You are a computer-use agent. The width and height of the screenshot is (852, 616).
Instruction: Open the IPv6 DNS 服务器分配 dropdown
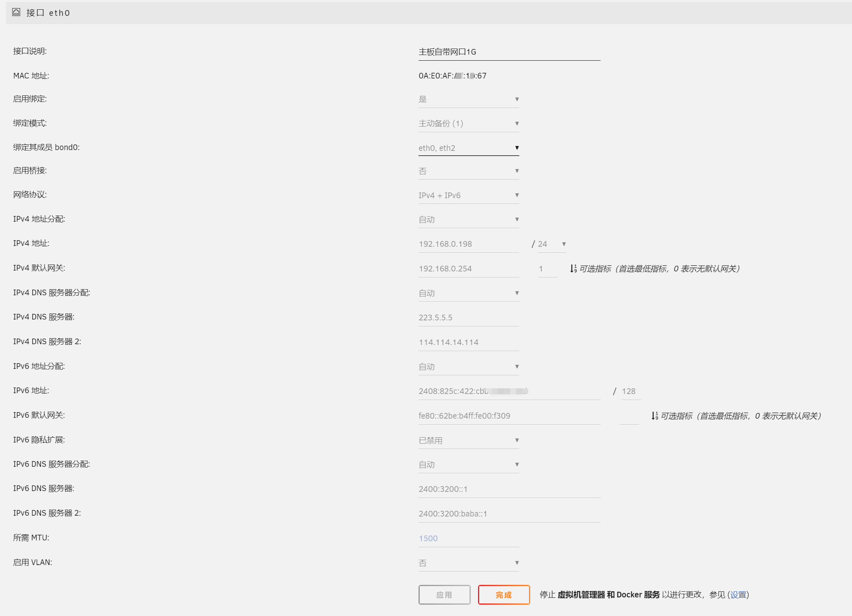(469, 465)
